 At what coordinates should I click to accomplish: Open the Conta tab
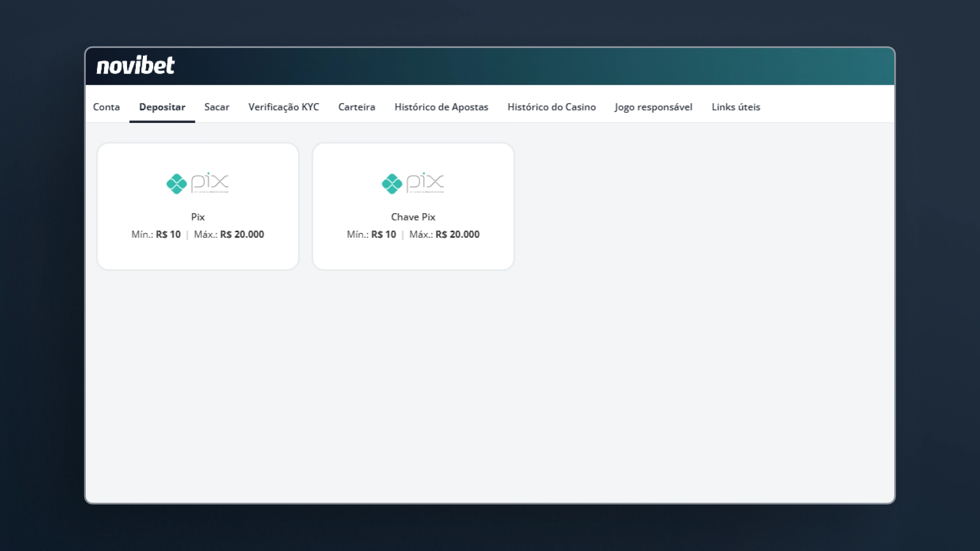[106, 107]
